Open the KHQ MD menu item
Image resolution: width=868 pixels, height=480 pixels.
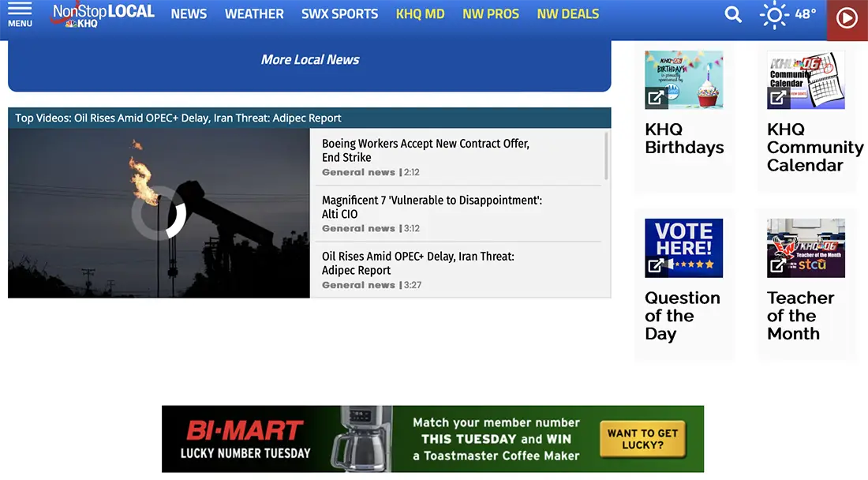pyautogui.click(x=420, y=14)
